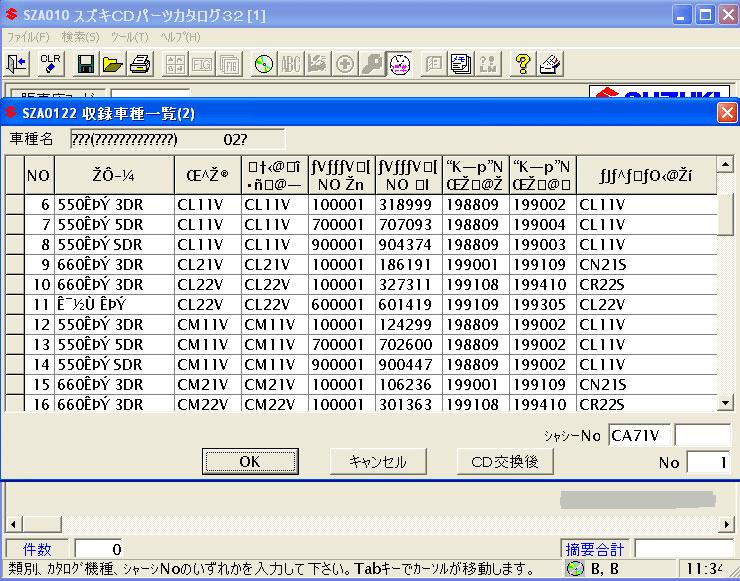Select row 9 with 186191
Screen dimensions: 740x581
pos(362,264)
